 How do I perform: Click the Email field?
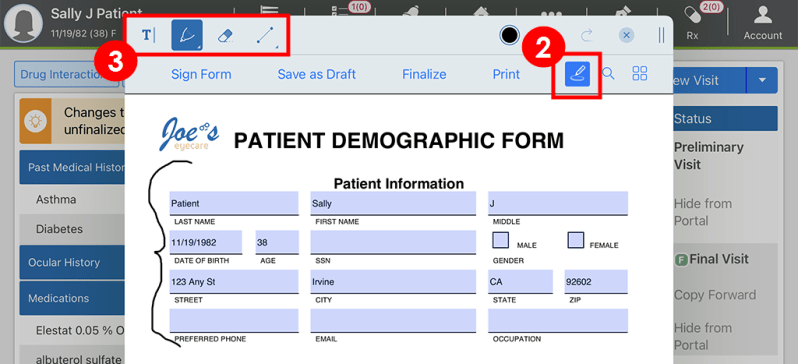[393, 320]
